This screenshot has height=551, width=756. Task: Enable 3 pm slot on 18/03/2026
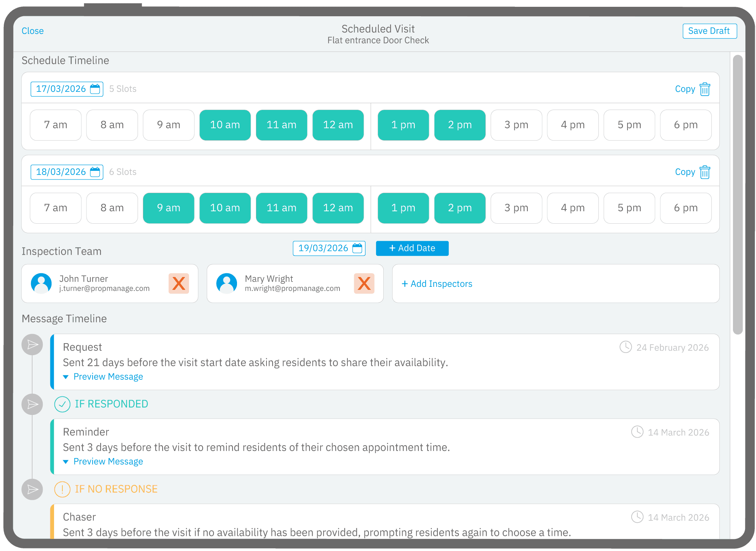(x=516, y=208)
